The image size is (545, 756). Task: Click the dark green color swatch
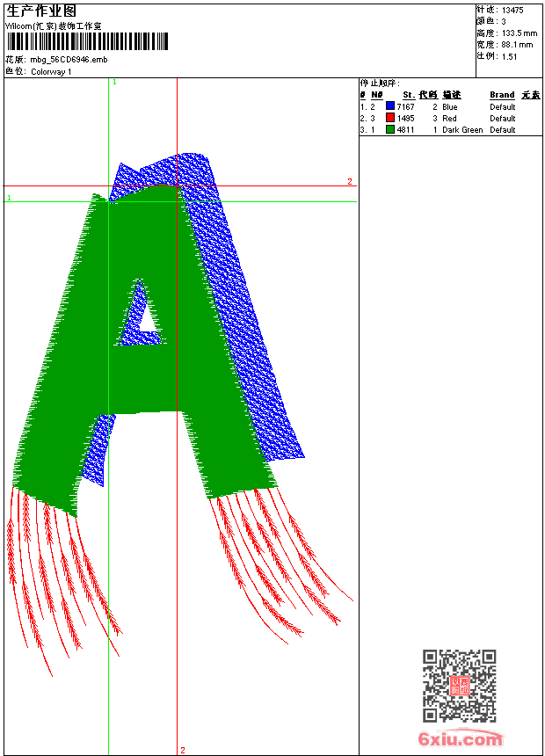pyautogui.click(x=390, y=129)
